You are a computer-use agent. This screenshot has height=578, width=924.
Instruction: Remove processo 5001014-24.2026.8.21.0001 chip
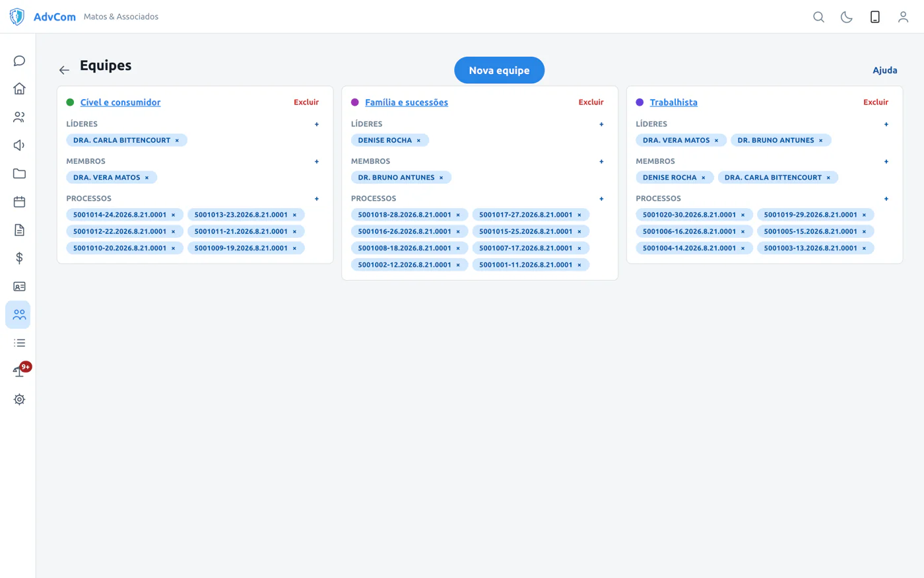(174, 215)
